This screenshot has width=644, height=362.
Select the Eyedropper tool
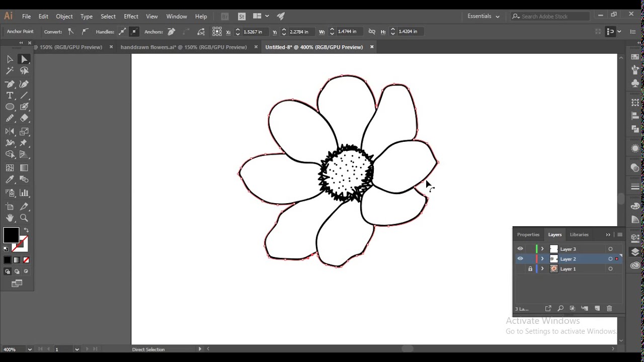(x=10, y=179)
